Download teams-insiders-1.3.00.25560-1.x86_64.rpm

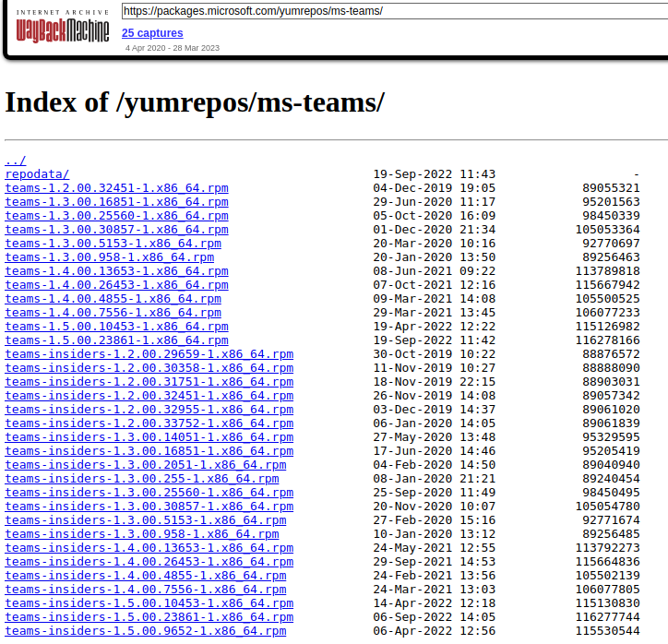(149, 493)
